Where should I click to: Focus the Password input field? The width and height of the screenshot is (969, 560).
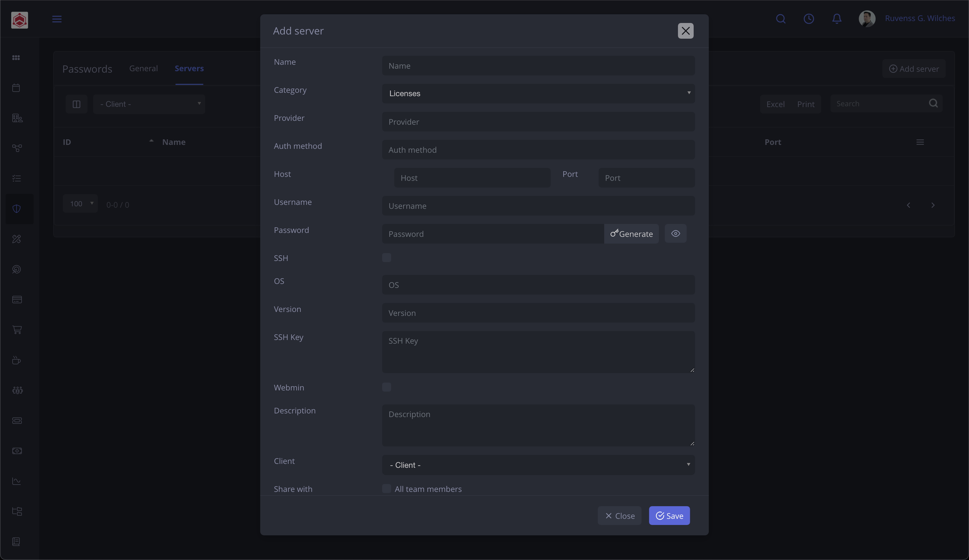click(x=493, y=234)
